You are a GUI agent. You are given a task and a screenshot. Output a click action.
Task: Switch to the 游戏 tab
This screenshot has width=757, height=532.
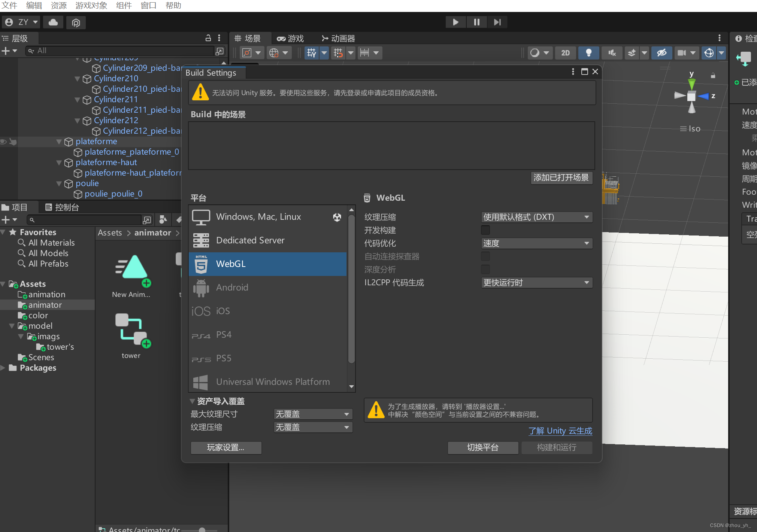point(290,38)
